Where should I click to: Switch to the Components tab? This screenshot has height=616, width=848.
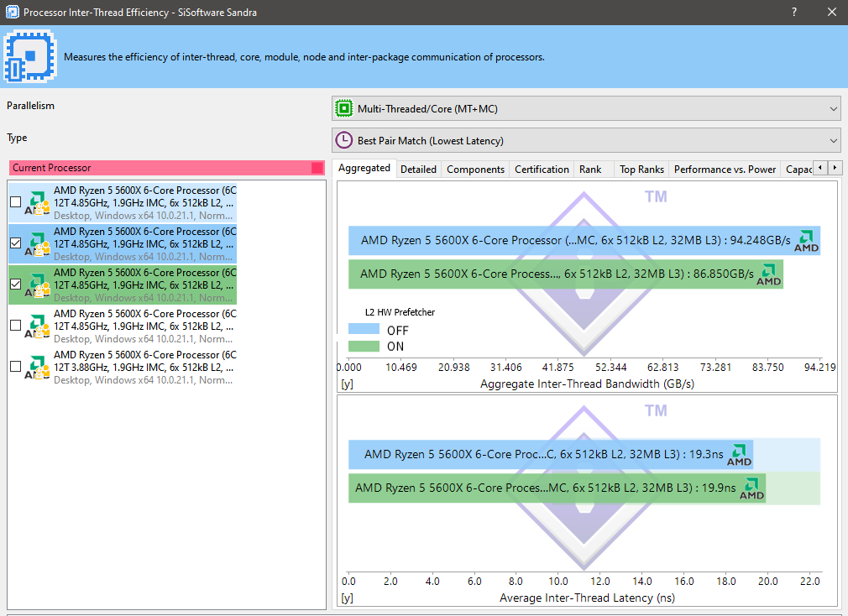point(475,170)
